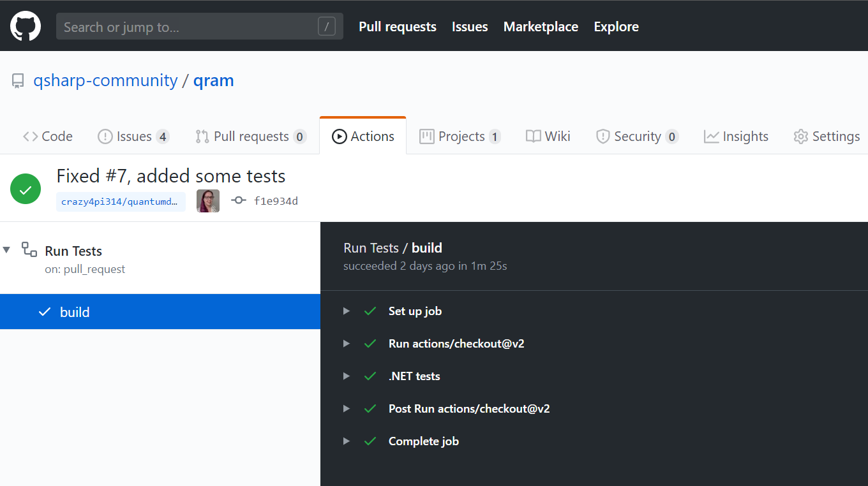Focus the Search or jump to field
Viewport: 868px width, 486px height.
point(199,26)
